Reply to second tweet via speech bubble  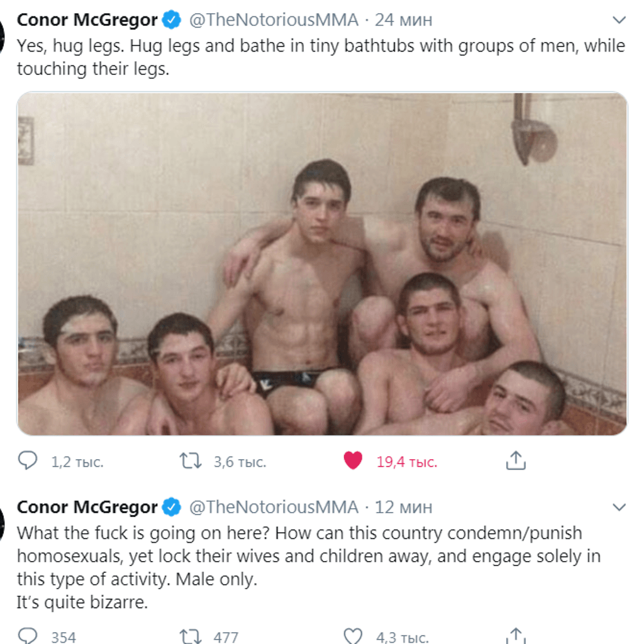28,636
